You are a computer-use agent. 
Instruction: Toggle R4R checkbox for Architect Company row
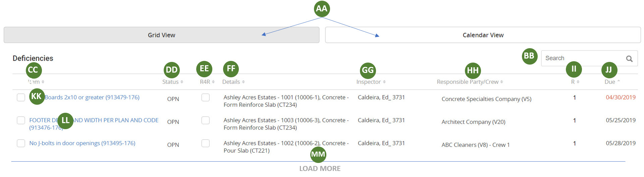click(x=206, y=120)
